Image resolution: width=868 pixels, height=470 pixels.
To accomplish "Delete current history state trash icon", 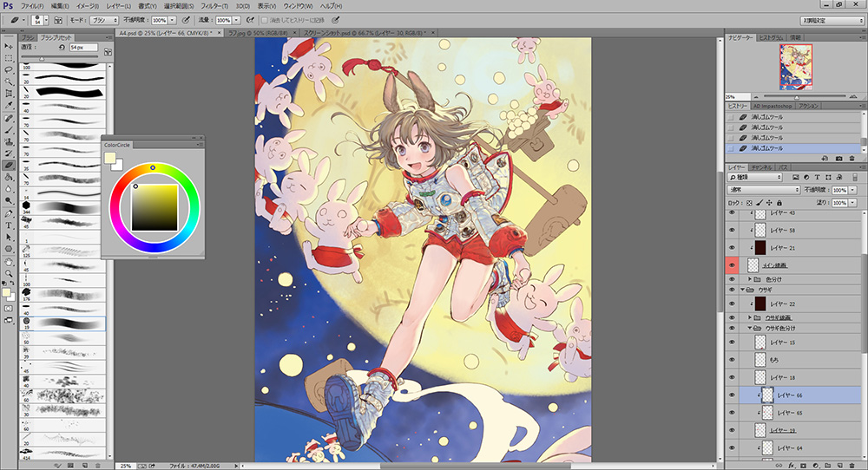I will click(852, 159).
